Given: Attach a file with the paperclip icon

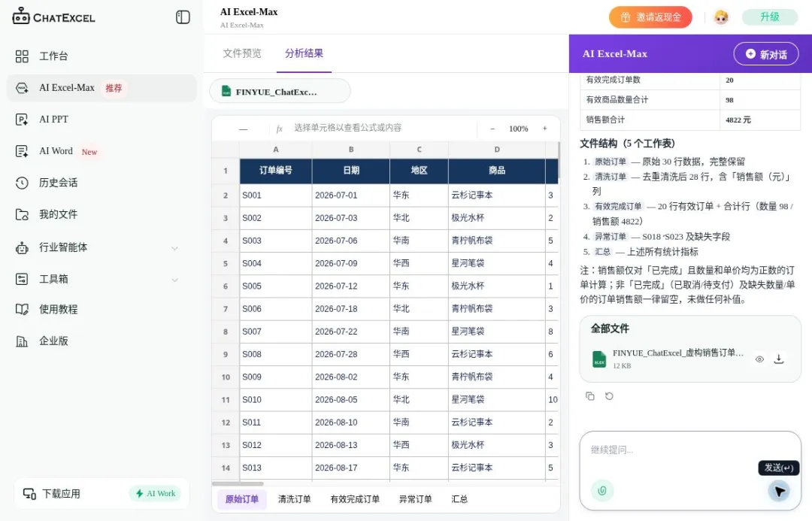Looking at the screenshot, I should (x=601, y=490).
